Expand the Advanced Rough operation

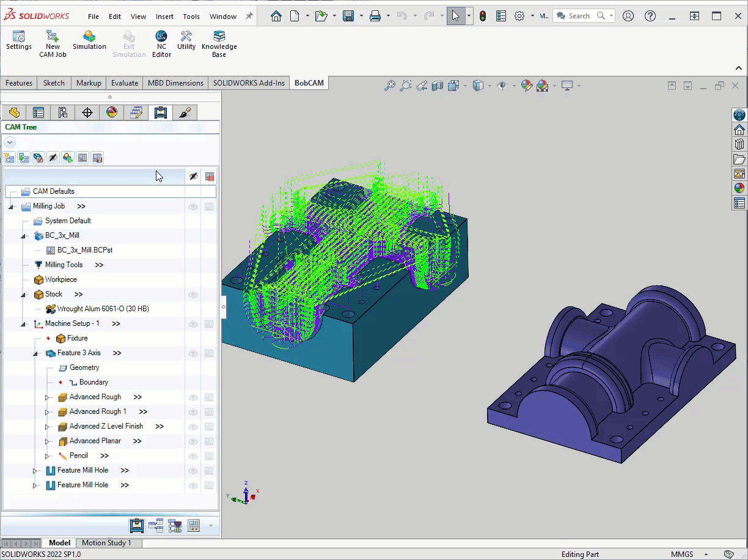pyautogui.click(x=48, y=397)
